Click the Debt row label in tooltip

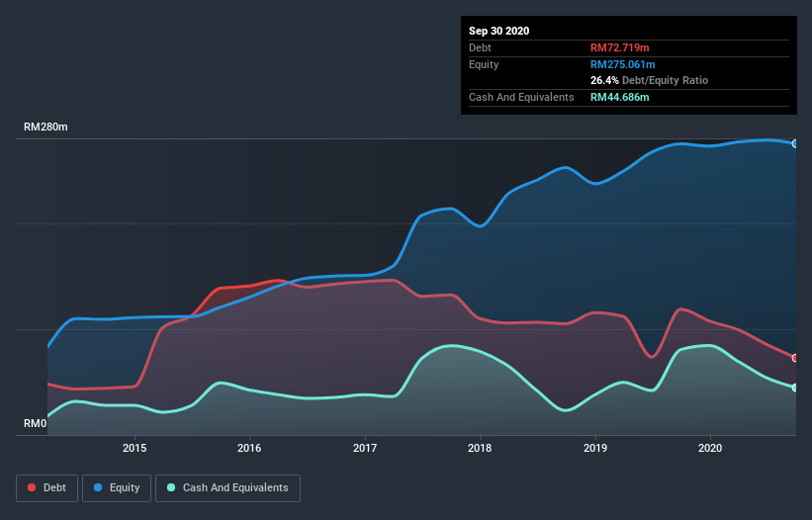click(x=480, y=47)
